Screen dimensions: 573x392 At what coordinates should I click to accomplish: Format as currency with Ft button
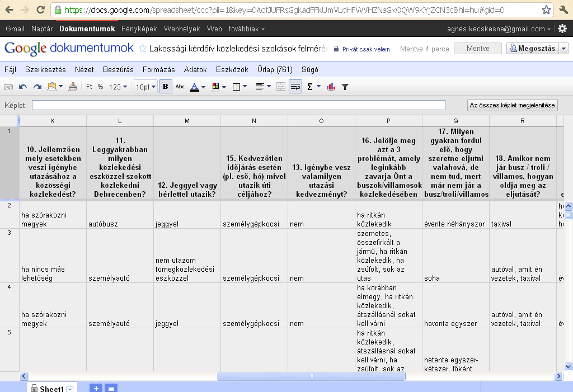89,87
